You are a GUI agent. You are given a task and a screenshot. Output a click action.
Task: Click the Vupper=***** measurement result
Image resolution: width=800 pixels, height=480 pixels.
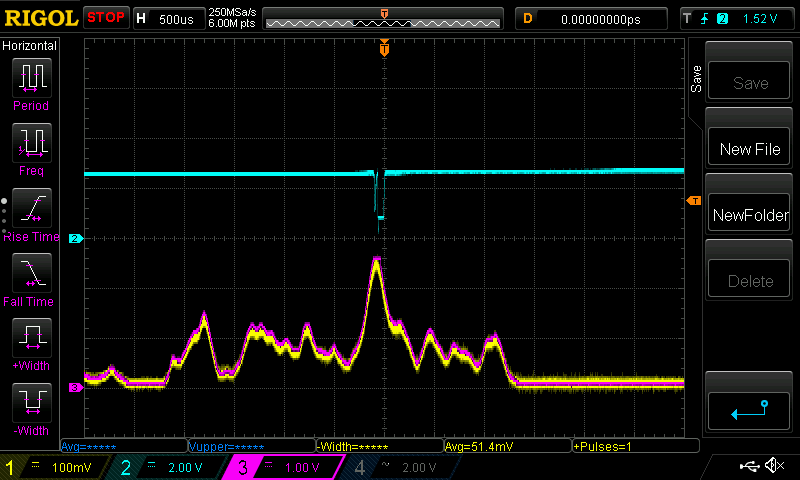click(252, 446)
